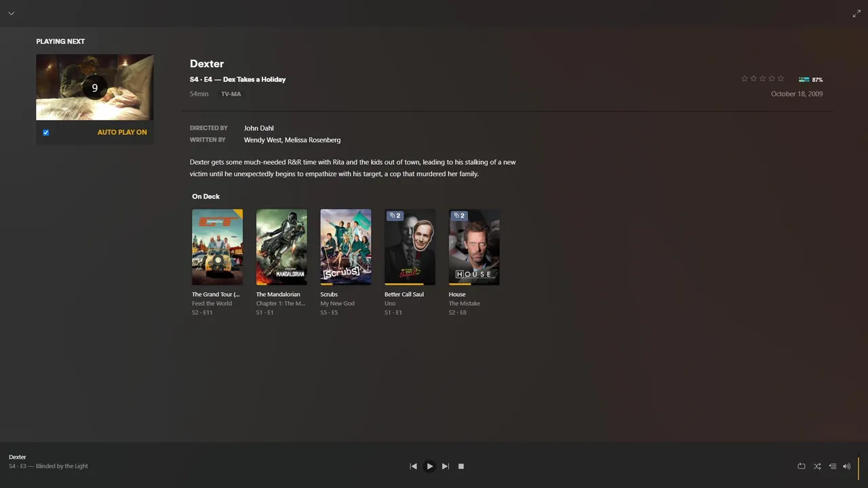Click the AUTO PLAY ON label

click(122, 132)
